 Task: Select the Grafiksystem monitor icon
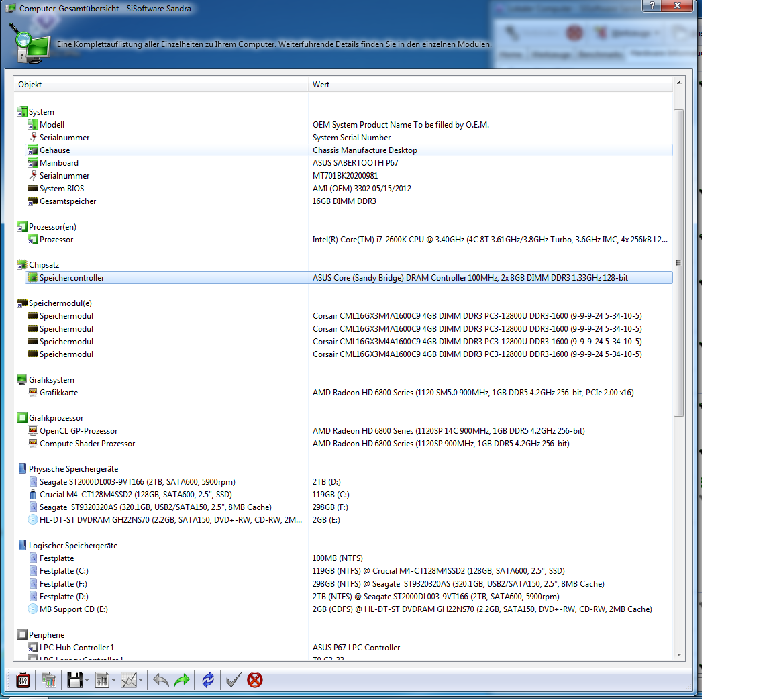21,380
